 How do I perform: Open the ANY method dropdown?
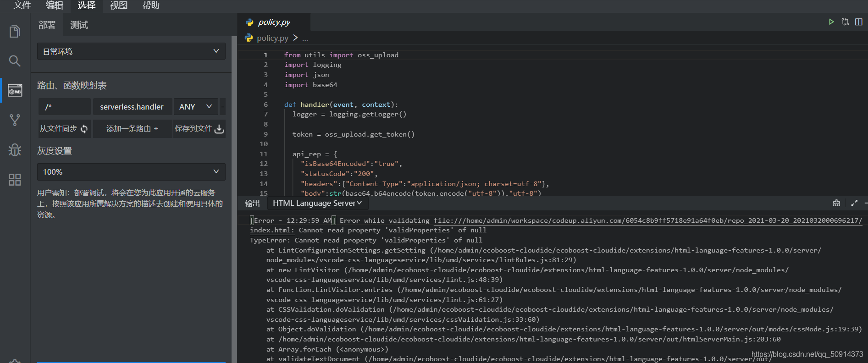(x=195, y=106)
